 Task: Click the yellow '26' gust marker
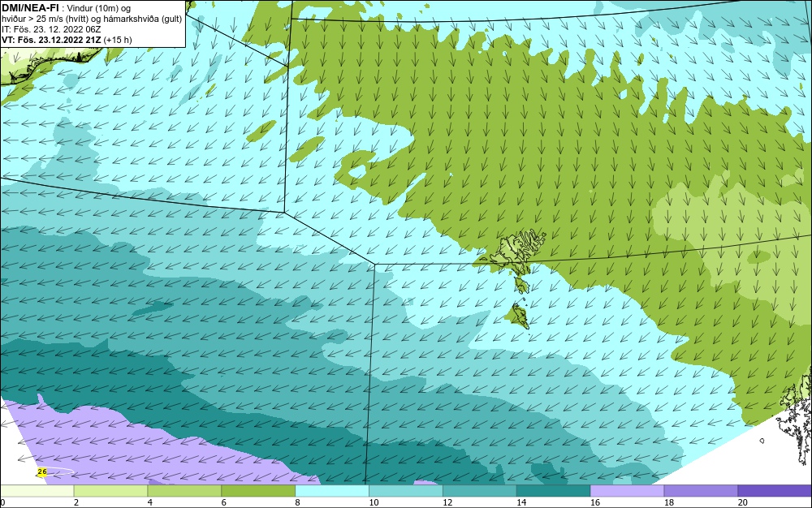42,471
